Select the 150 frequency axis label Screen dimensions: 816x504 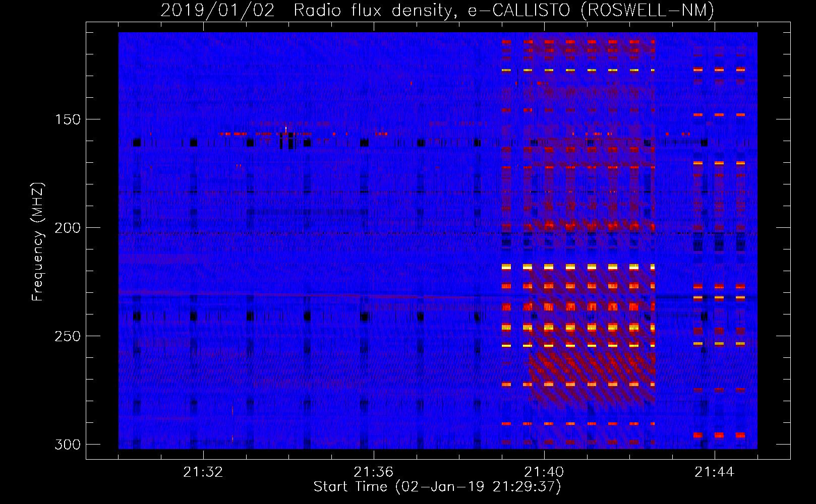(68, 119)
